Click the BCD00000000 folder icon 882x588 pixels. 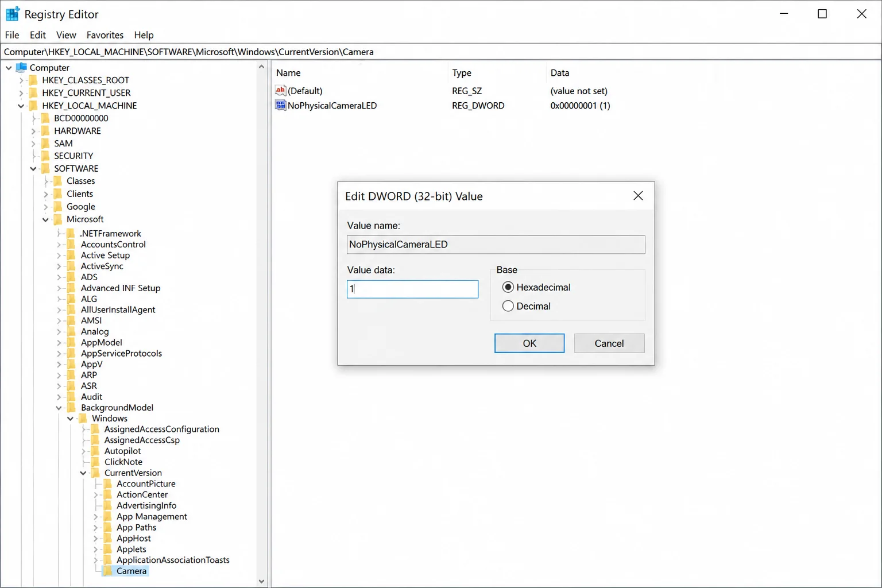46,118
